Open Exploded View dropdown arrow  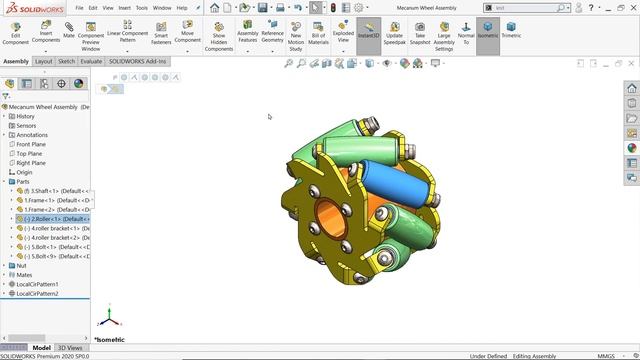(x=343, y=51)
